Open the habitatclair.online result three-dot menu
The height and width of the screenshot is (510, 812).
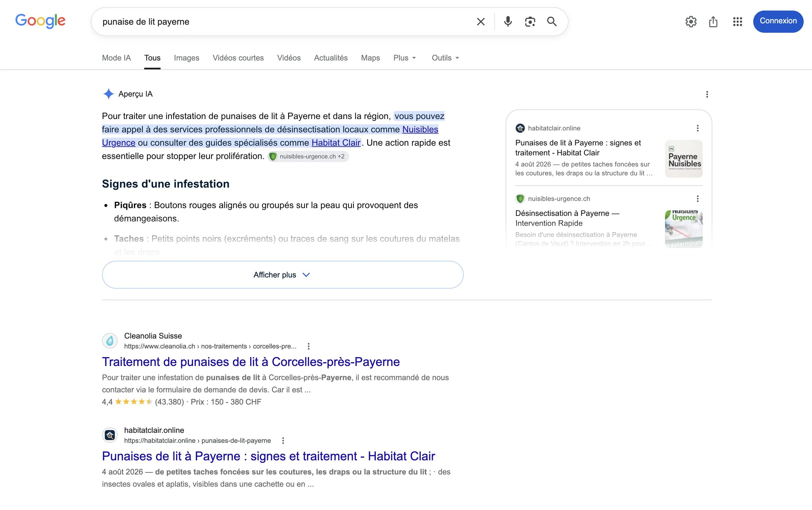pyautogui.click(x=283, y=441)
